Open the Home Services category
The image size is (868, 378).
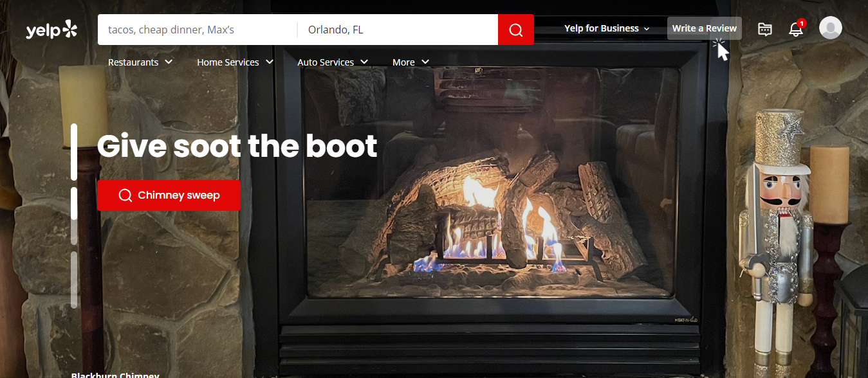[x=228, y=62]
